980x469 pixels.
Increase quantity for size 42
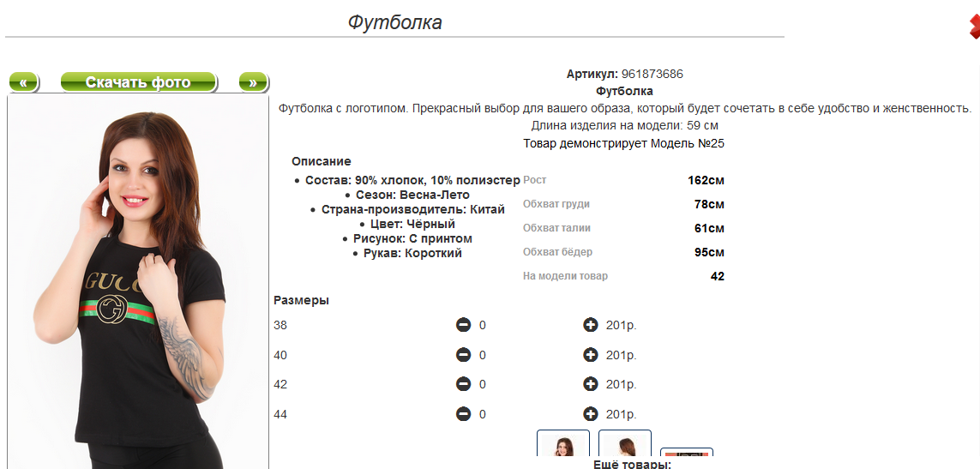tap(591, 384)
